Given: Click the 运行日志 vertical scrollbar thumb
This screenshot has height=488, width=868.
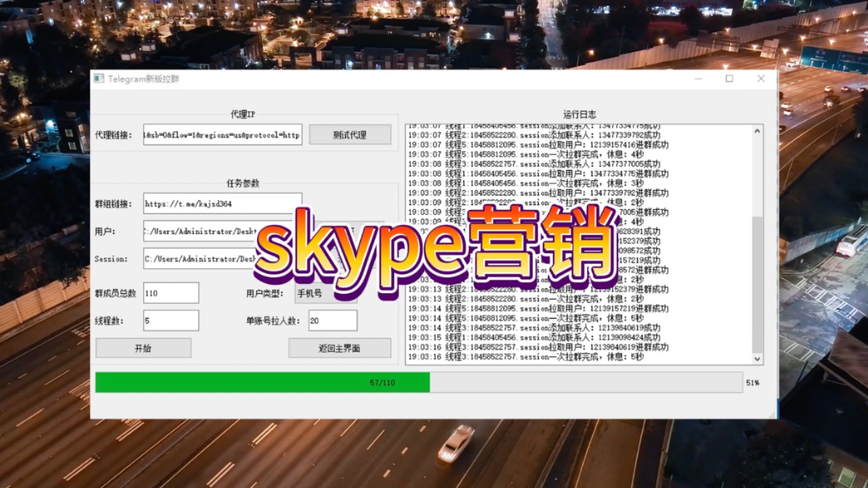Looking at the screenshot, I should click(x=758, y=285).
